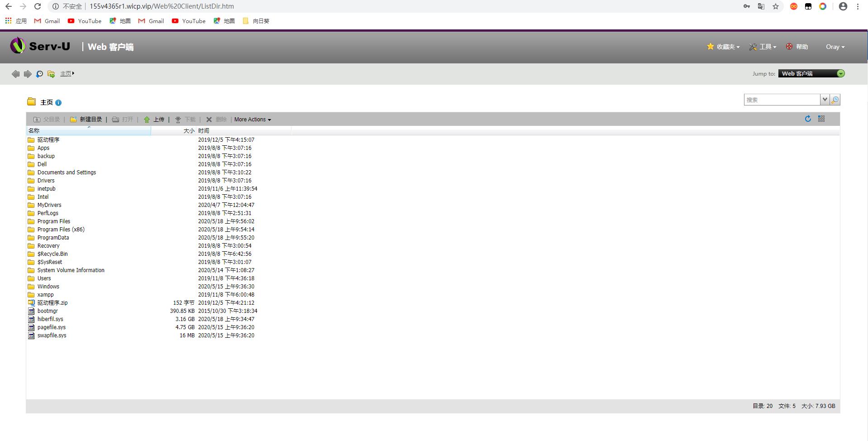Click the multicolor ring extension icon

point(823,6)
